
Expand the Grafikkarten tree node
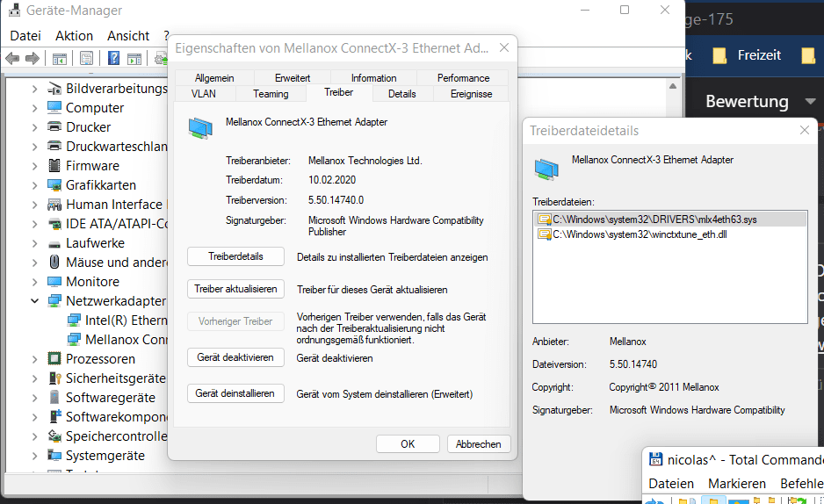point(34,185)
